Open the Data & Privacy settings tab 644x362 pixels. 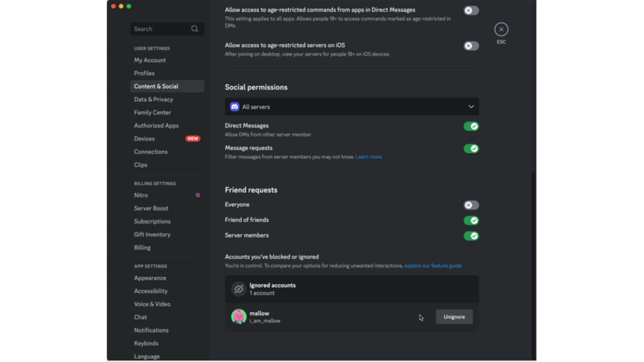click(153, 100)
